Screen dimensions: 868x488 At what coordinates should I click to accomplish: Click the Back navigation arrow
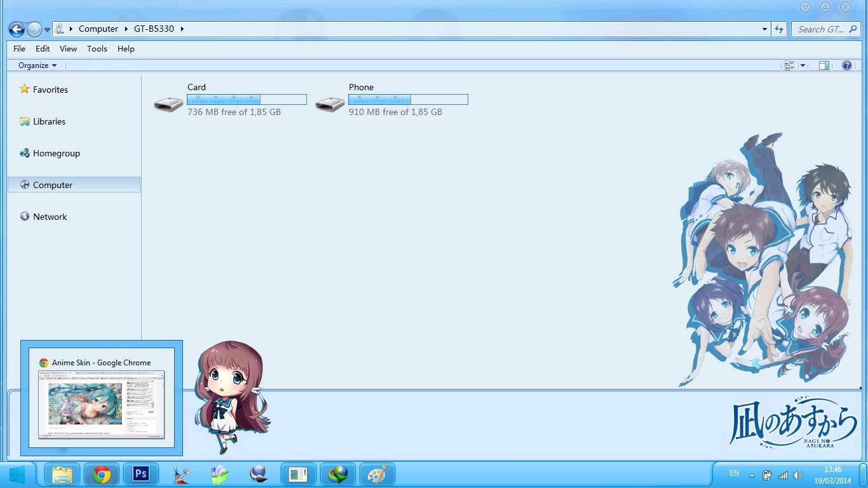tap(17, 29)
